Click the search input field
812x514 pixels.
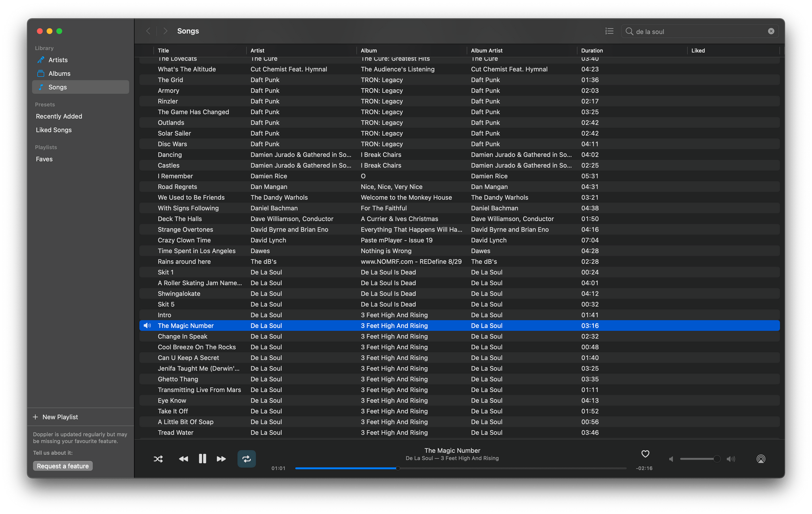(x=700, y=32)
